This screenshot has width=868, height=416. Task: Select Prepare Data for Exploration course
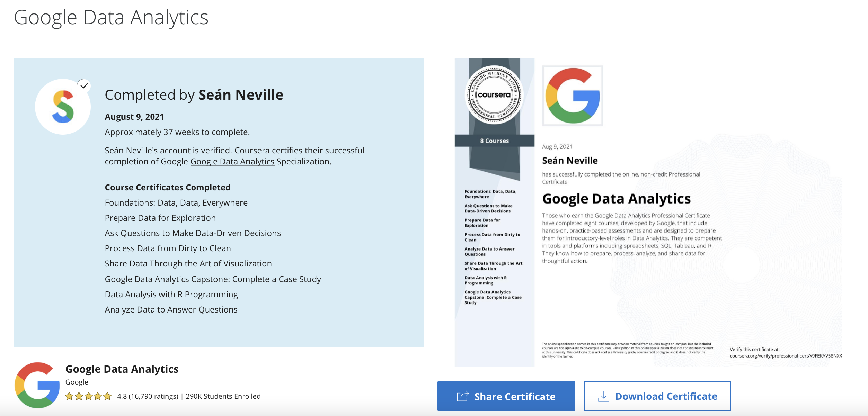tap(160, 218)
